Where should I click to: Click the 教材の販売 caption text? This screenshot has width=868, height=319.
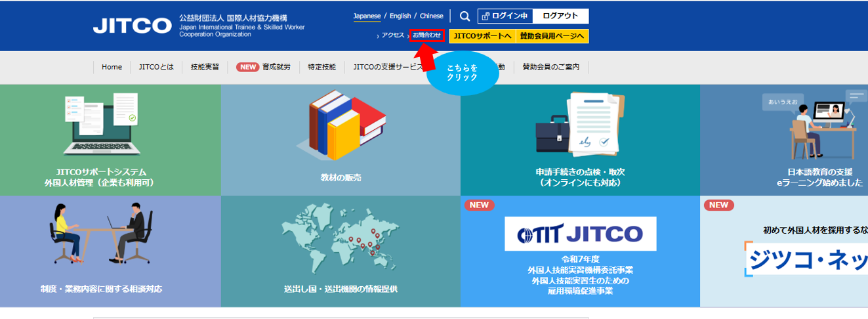(x=341, y=178)
